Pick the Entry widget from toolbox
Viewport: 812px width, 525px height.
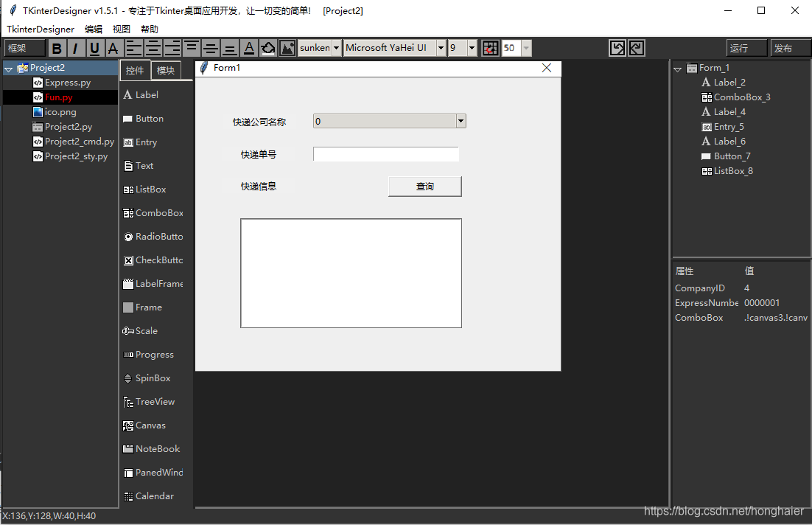pyautogui.click(x=140, y=142)
